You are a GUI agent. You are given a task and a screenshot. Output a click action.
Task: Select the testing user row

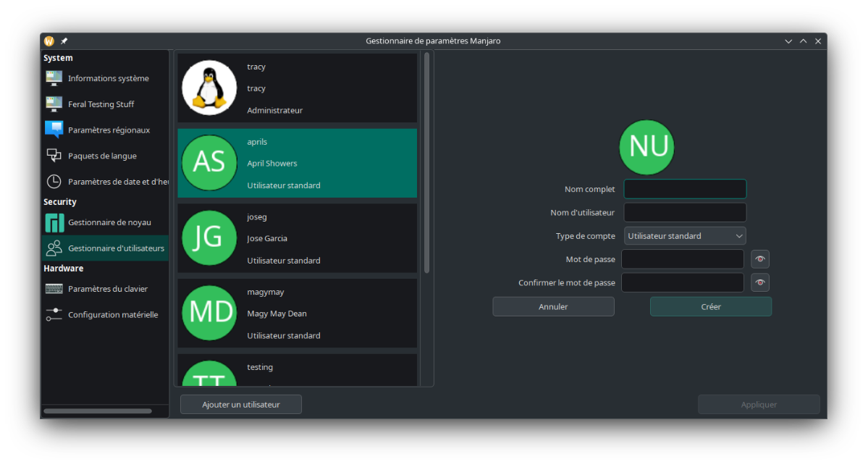298,370
